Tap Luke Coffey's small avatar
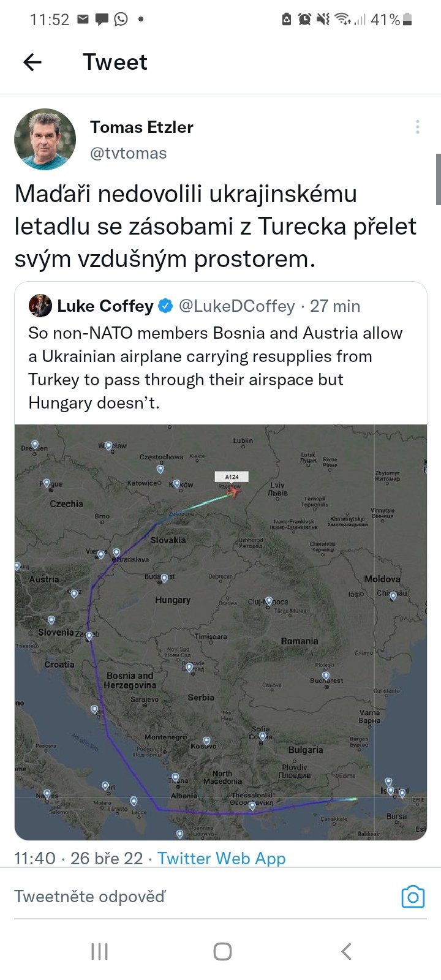441x980 pixels. [40, 306]
